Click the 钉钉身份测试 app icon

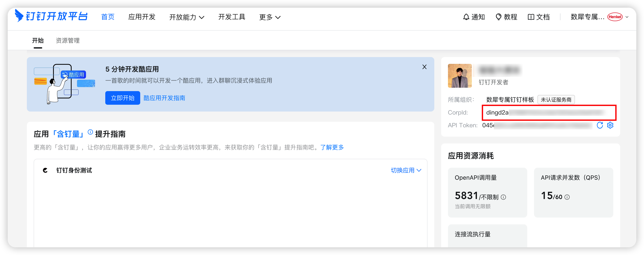[45, 170]
